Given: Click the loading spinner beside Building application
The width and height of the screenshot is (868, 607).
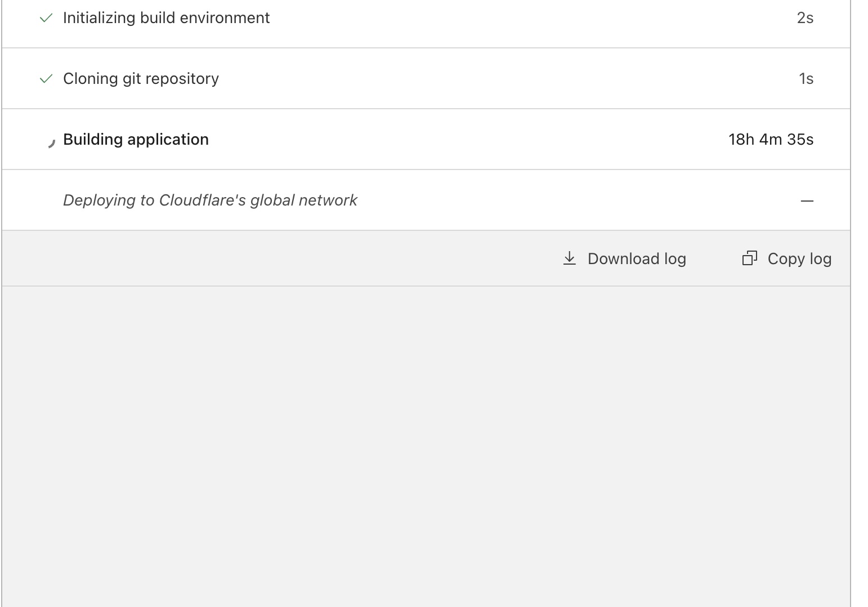Looking at the screenshot, I should pos(51,142).
